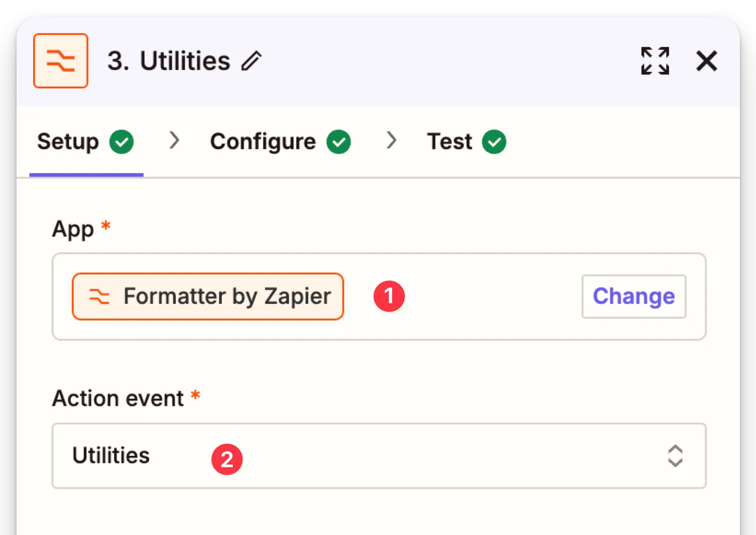The height and width of the screenshot is (535, 756).
Task: Click the red number 2 badge
Action: (227, 459)
